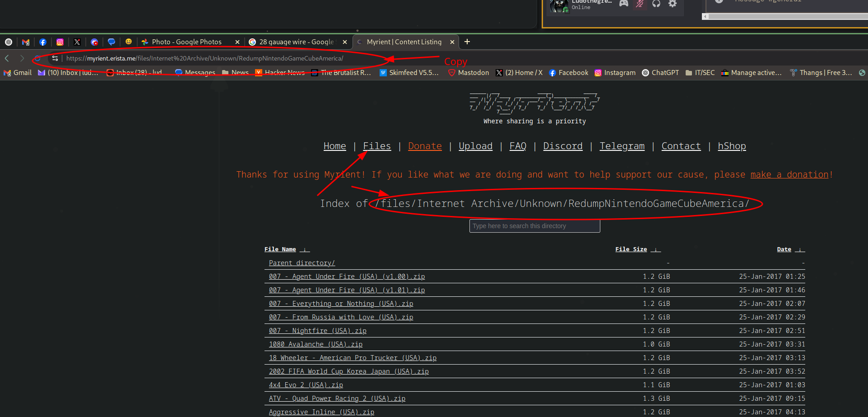This screenshot has width=868, height=417.
Task: Download 4x4 Evo 2 (USA).zip
Action: 306,385
